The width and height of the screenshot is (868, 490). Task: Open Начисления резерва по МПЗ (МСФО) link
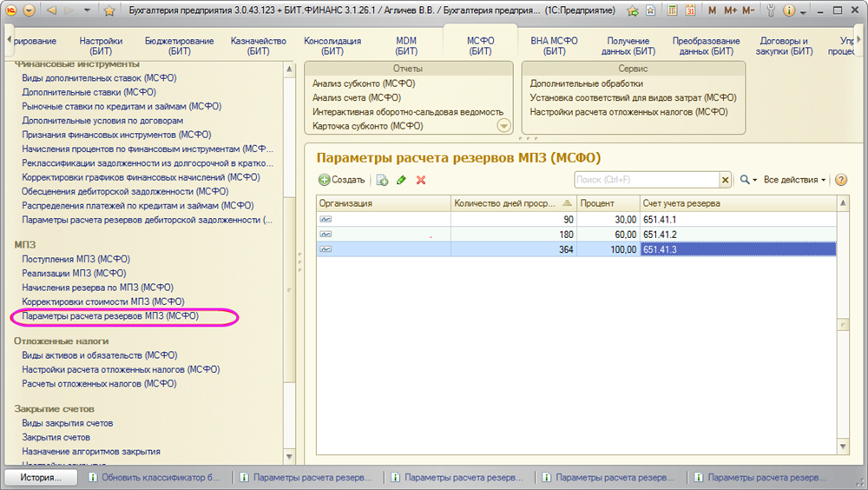[x=97, y=288]
